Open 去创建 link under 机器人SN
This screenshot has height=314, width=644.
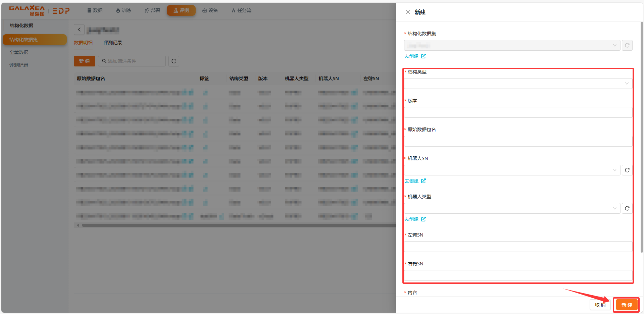(x=415, y=181)
